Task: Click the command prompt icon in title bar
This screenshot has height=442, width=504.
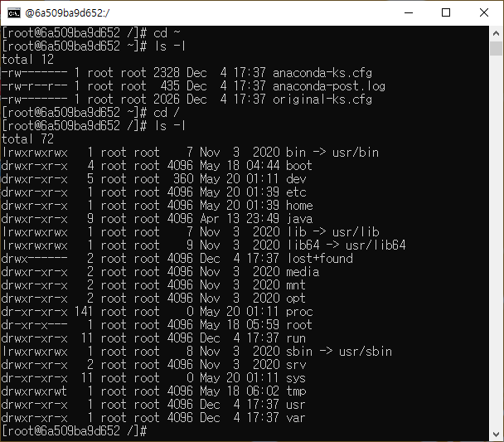Action: coord(14,13)
